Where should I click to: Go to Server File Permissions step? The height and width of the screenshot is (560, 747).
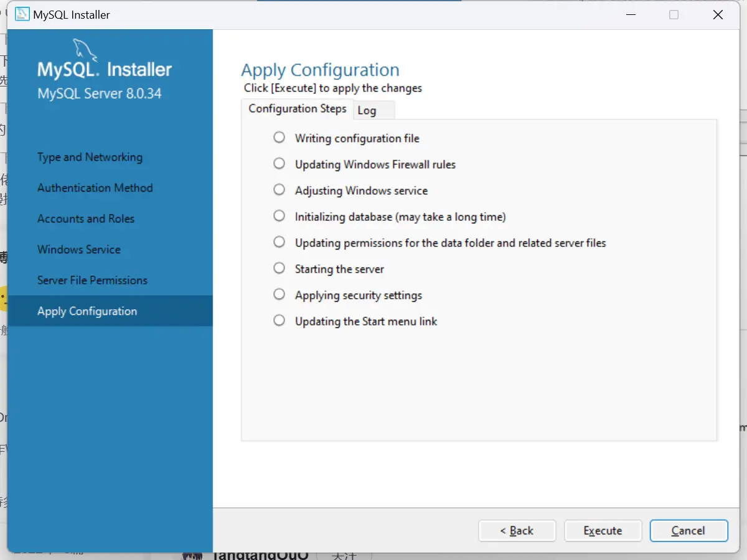pyautogui.click(x=92, y=281)
